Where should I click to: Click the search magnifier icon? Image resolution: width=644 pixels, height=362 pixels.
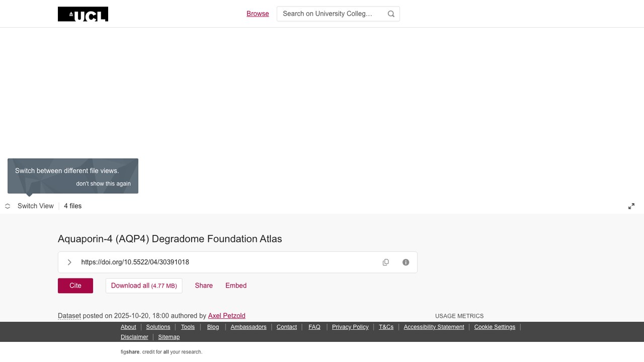click(x=391, y=14)
